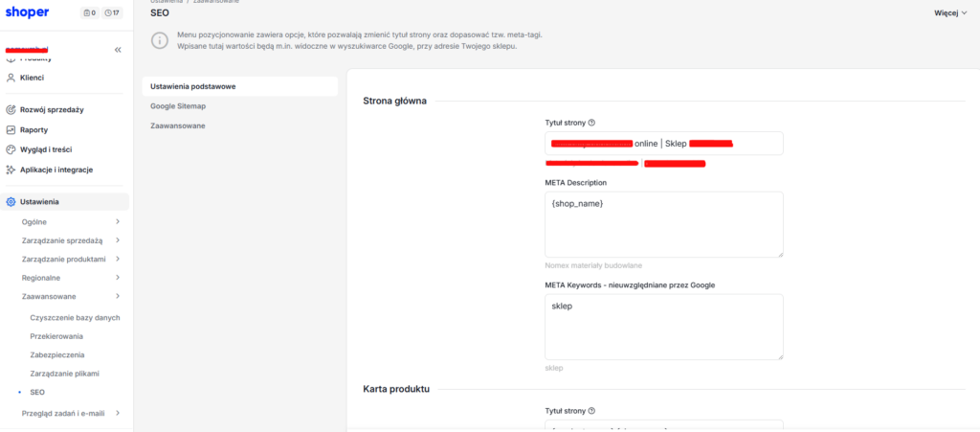Viewport: 980px width, 432px height.
Task: Expand the Ogólne submenu arrow
Action: [x=118, y=222]
